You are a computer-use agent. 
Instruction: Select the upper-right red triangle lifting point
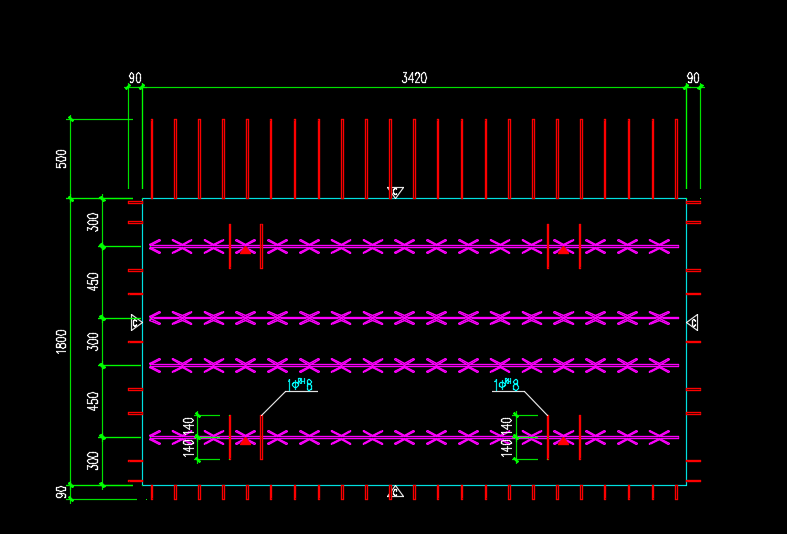click(x=563, y=249)
